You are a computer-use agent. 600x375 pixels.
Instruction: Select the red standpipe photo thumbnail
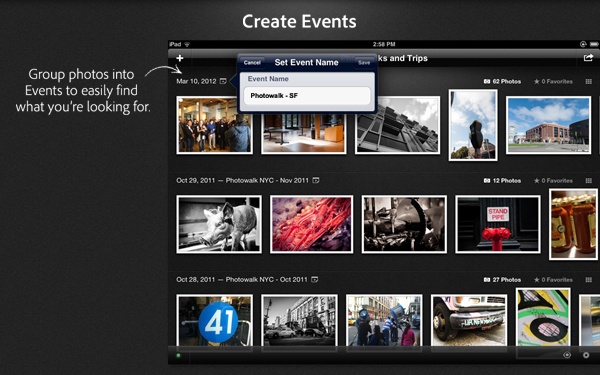click(497, 224)
